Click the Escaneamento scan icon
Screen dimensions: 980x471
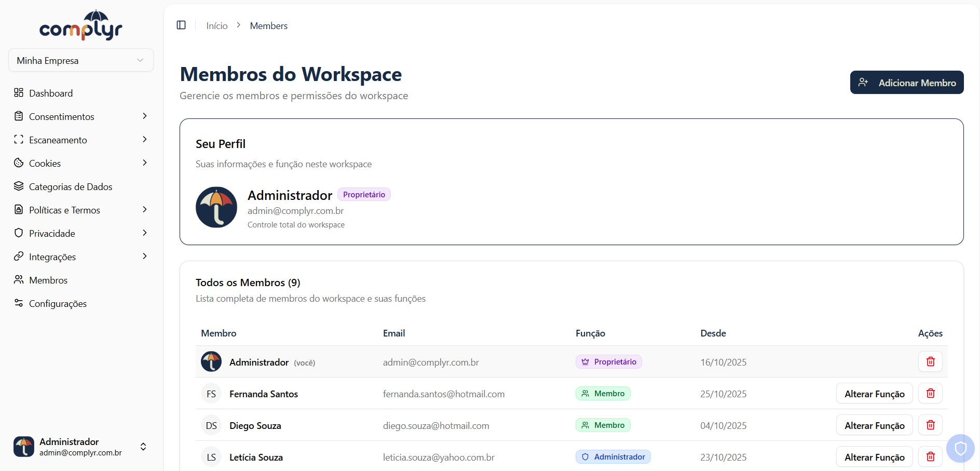[19, 140]
